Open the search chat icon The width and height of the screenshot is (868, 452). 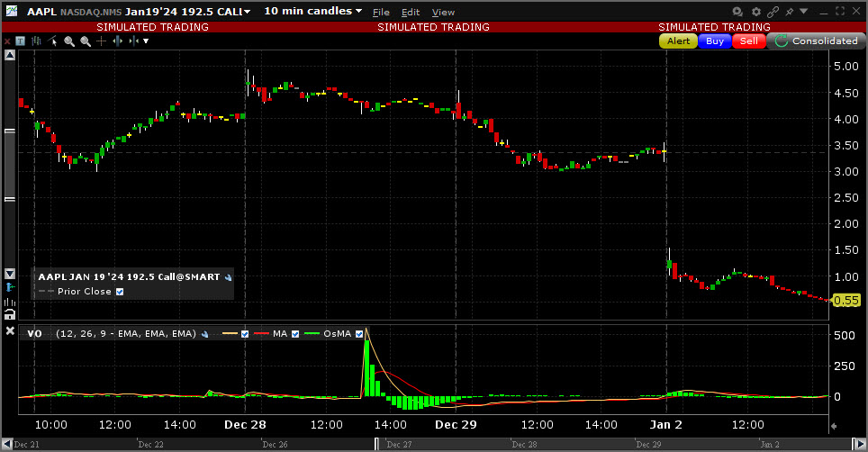(737, 12)
